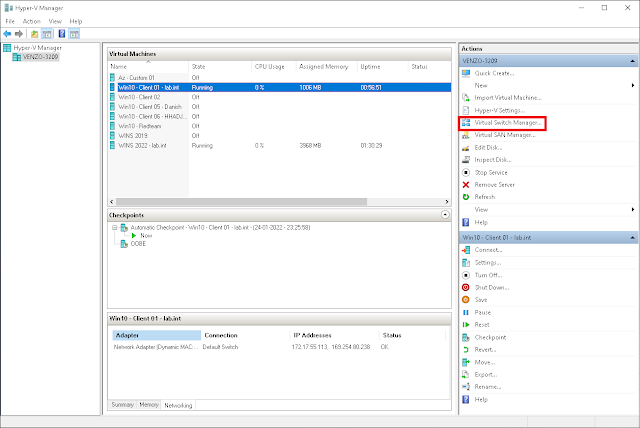Viewport: 640px width, 428px height.
Task: Click the Edit Disk icon
Action: (466, 148)
